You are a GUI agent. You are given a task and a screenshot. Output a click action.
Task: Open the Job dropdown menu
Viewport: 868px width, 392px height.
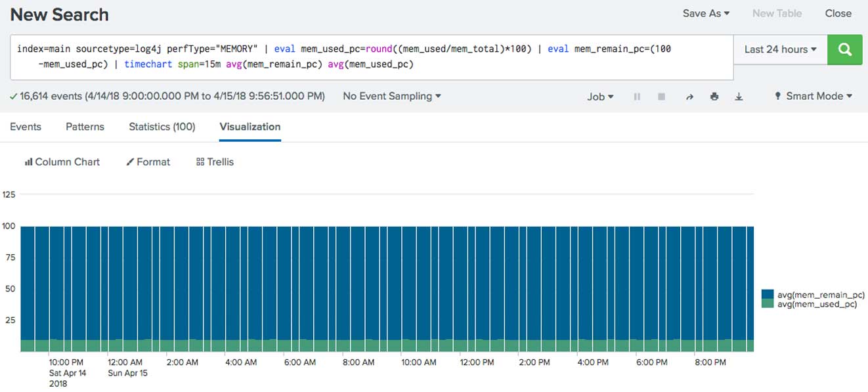[600, 97]
